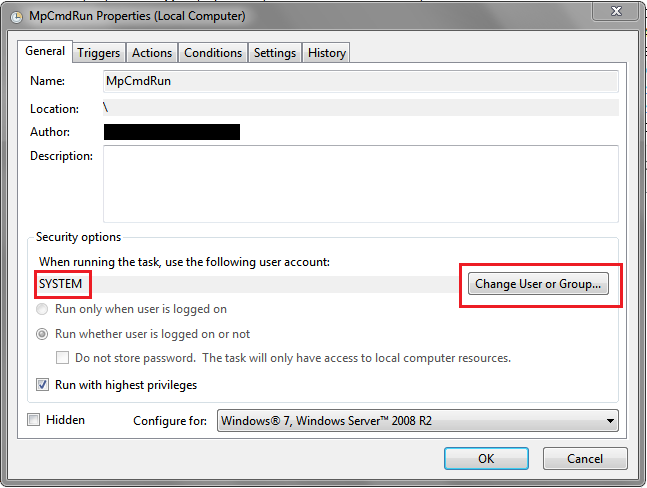Click the Cancel button

585,459
